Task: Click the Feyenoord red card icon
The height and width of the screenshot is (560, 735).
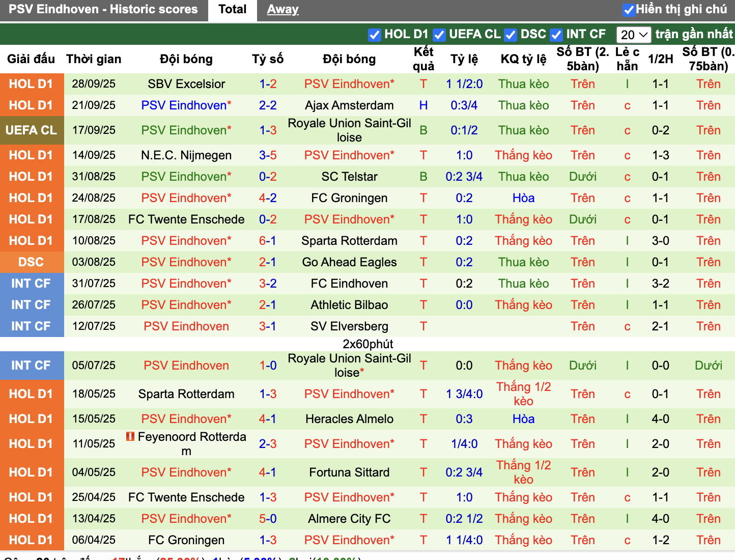Action: point(130,436)
